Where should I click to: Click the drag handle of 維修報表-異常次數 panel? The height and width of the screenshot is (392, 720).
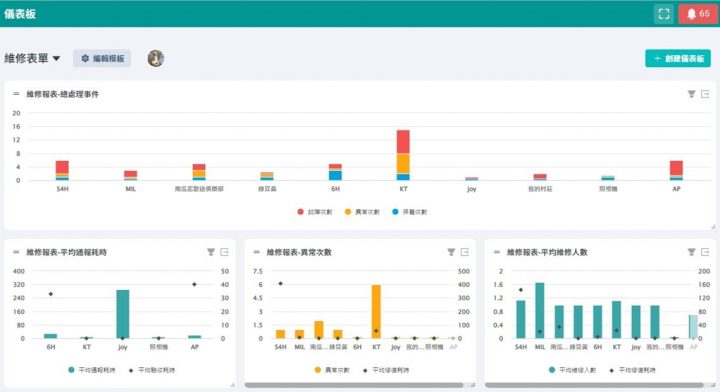tap(257, 252)
